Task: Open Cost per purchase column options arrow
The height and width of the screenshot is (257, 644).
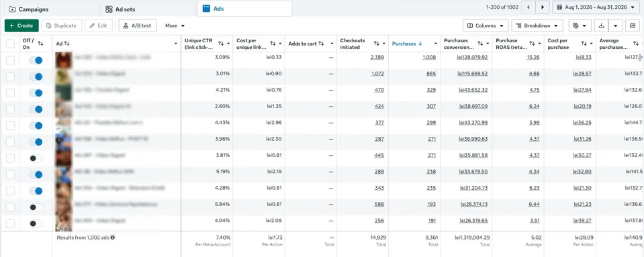Action: point(591,44)
